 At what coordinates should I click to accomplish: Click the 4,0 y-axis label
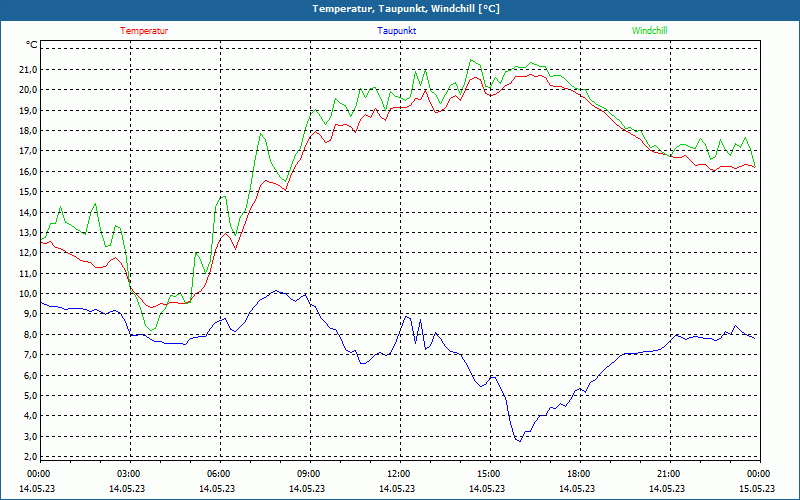pos(30,416)
